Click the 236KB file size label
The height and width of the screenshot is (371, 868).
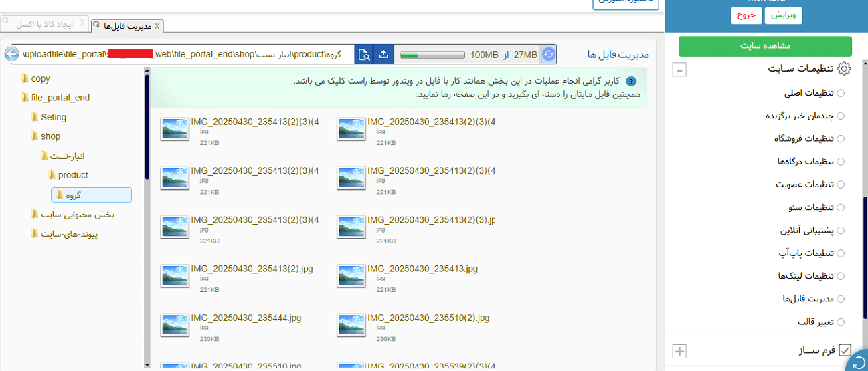386,339
